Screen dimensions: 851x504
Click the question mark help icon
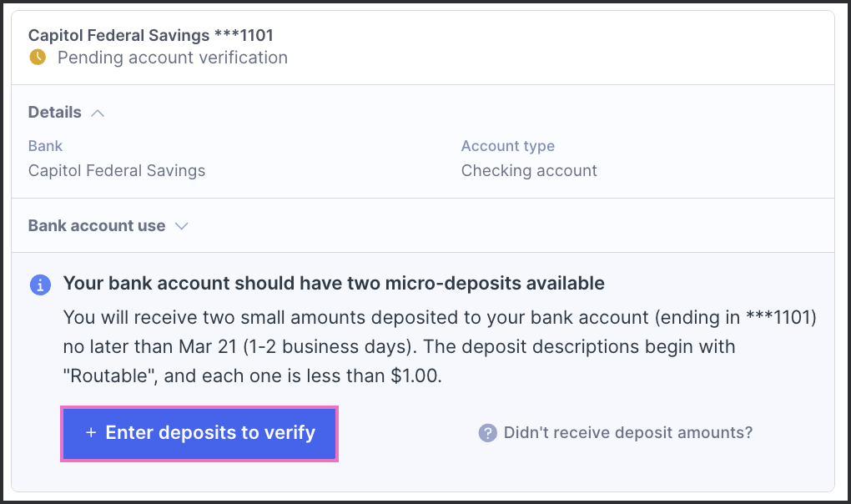(x=487, y=433)
